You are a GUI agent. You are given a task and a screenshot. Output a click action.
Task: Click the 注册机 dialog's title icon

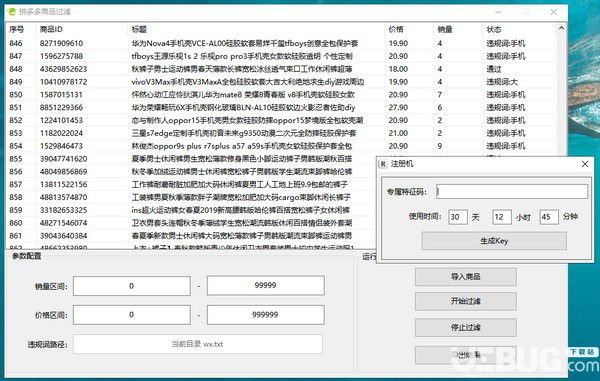pyautogui.click(x=383, y=164)
